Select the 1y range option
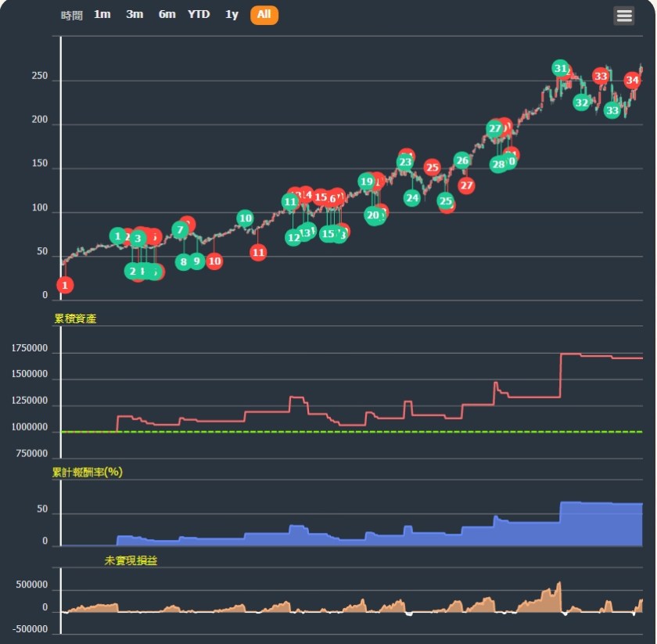 232,15
